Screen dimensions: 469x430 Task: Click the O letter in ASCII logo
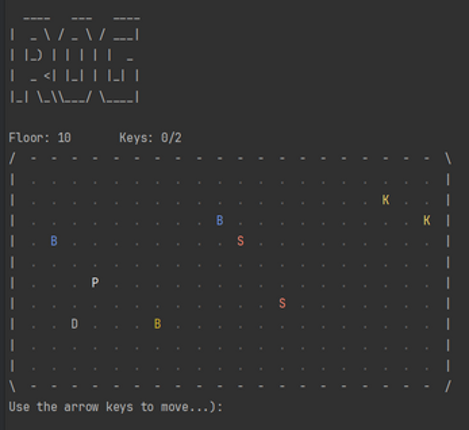pos(75,59)
